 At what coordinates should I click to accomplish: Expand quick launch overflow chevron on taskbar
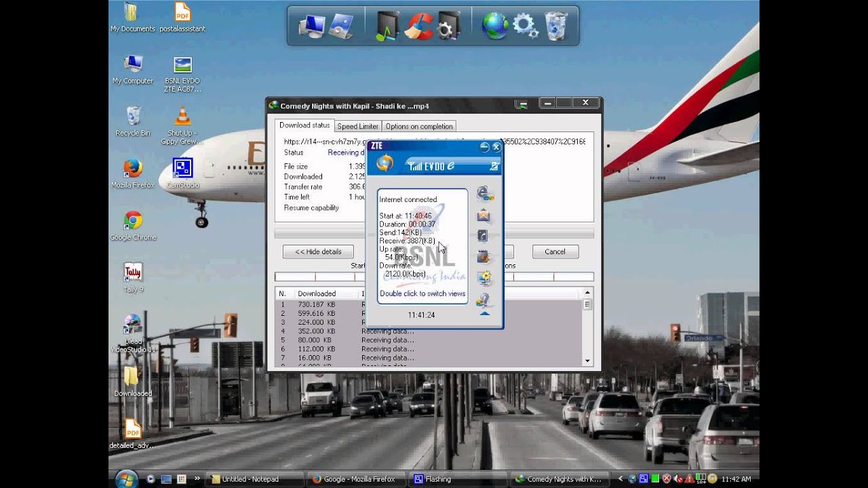pyautogui.click(x=197, y=479)
